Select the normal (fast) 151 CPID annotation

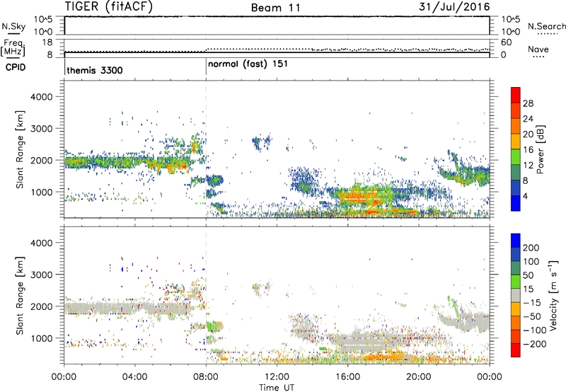point(248,64)
